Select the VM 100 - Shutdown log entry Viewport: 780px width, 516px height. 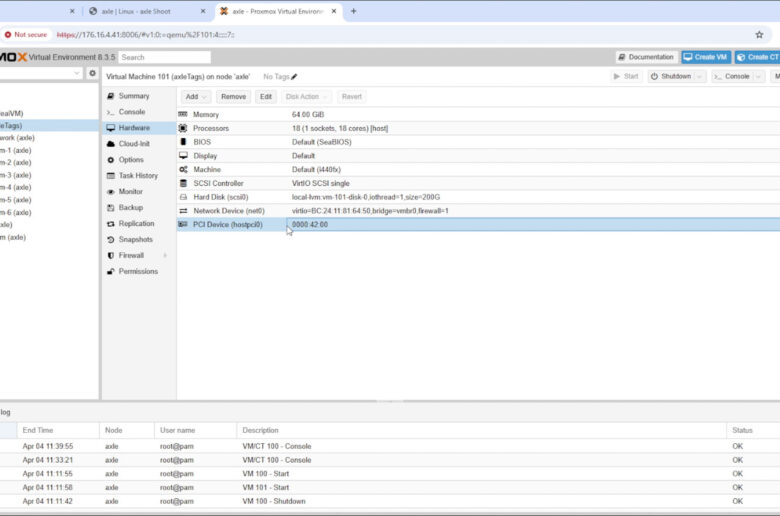point(390,501)
